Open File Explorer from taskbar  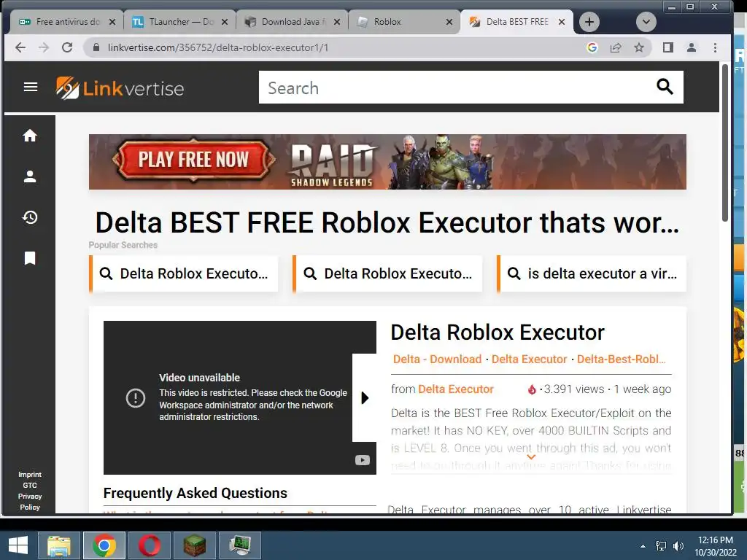[59, 545]
